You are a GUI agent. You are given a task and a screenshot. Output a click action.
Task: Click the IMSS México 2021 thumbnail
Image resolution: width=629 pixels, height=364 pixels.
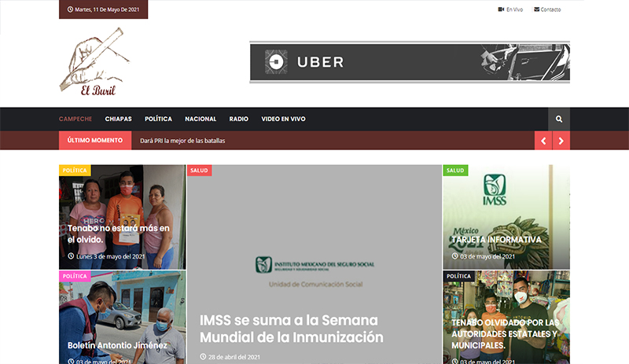click(506, 217)
